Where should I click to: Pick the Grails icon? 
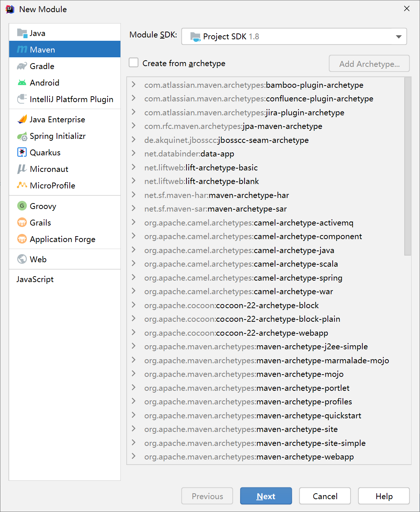(22, 223)
